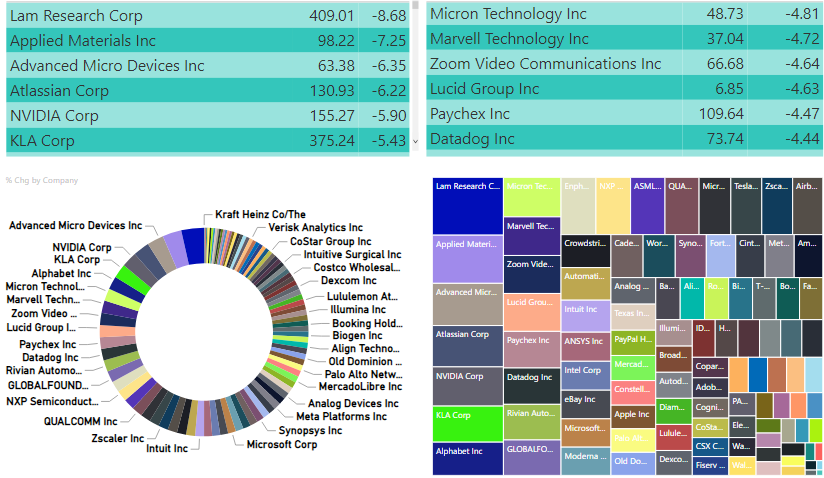Click Advanced Micro Devices Inc table row name
Viewport: 824px width, 478px height.
coord(107,66)
